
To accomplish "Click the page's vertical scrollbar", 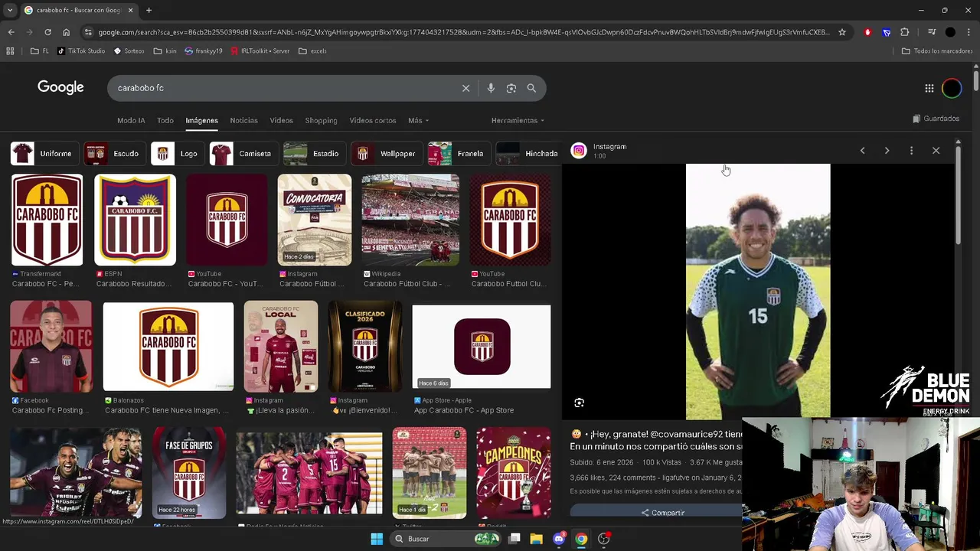I will 976,80.
